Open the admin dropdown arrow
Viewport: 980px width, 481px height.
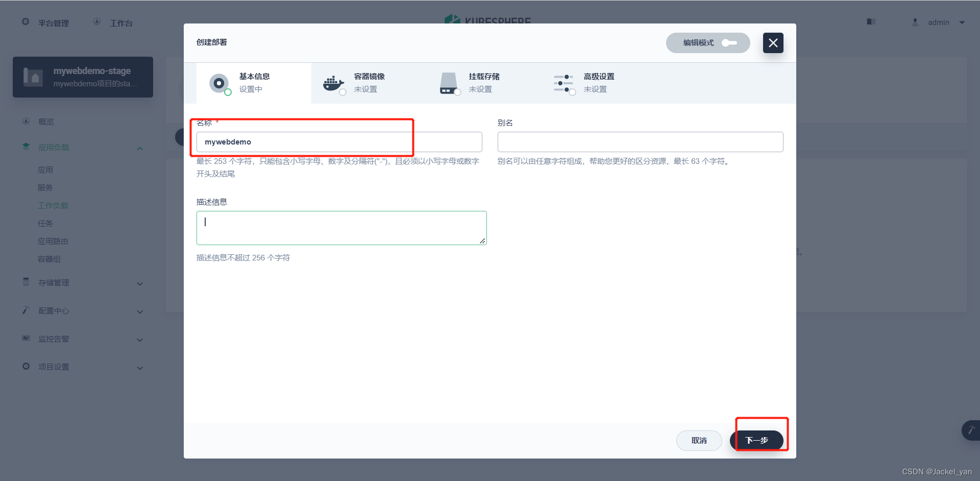coord(962,22)
